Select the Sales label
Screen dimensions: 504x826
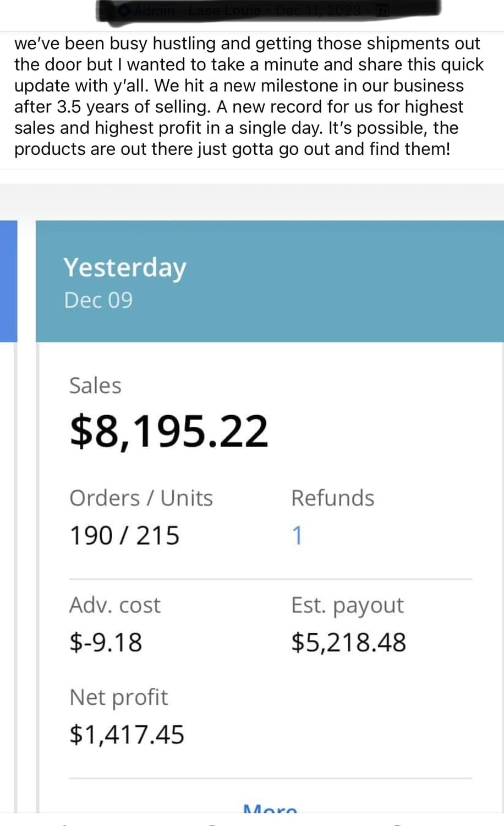point(95,385)
